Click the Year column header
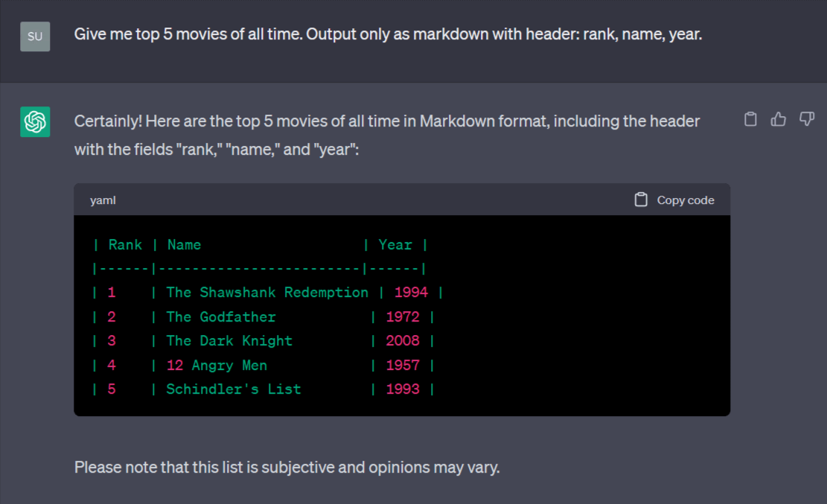 point(395,245)
